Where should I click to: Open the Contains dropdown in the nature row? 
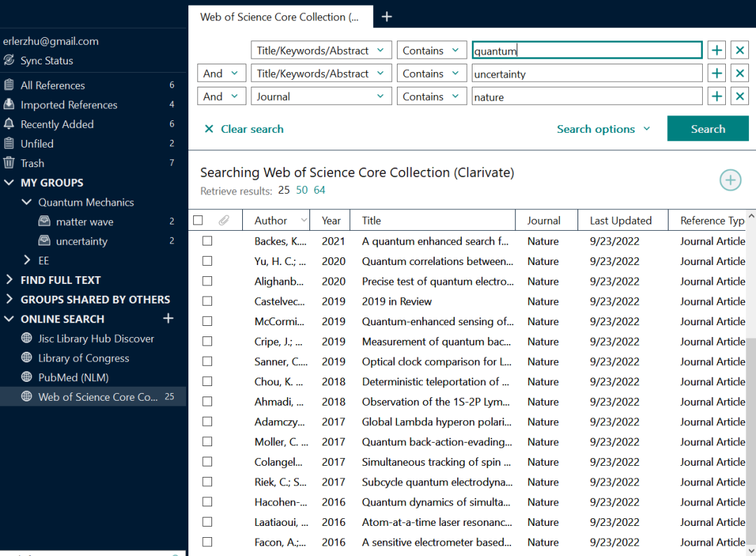[x=431, y=97]
